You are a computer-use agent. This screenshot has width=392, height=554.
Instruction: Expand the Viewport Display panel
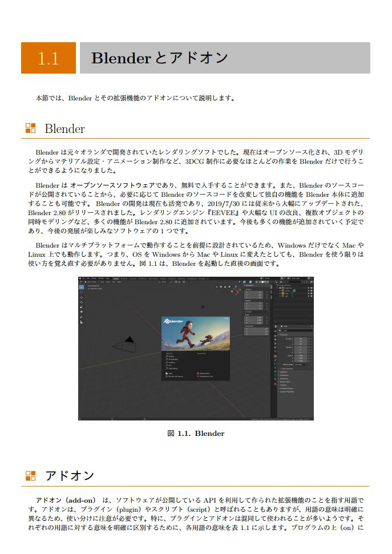(286, 389)
